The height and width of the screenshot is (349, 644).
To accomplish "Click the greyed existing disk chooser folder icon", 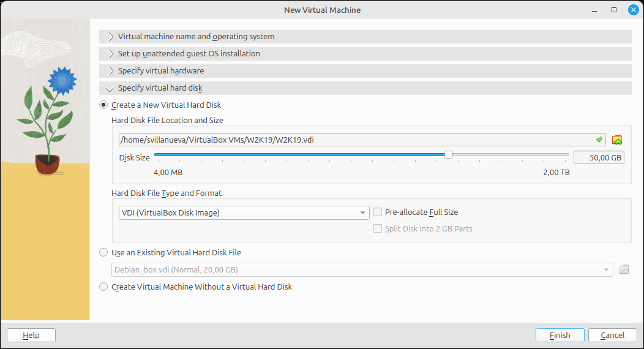I will (x=624, y=270).
